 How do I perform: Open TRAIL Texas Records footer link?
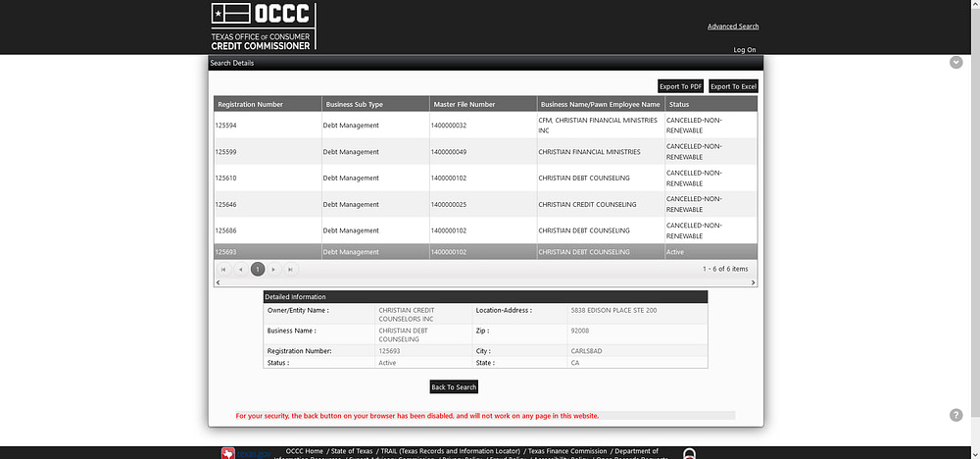[x=450, y=451]
